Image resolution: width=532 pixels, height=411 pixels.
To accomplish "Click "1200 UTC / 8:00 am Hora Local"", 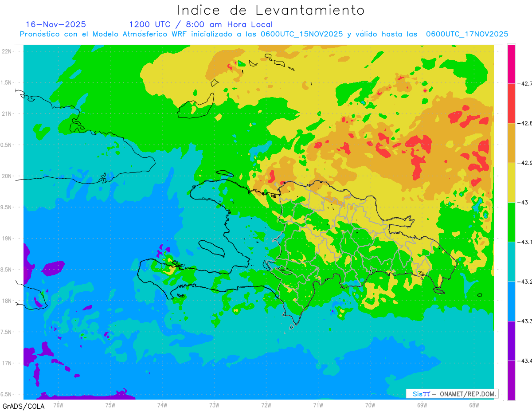I will (201, 24).
